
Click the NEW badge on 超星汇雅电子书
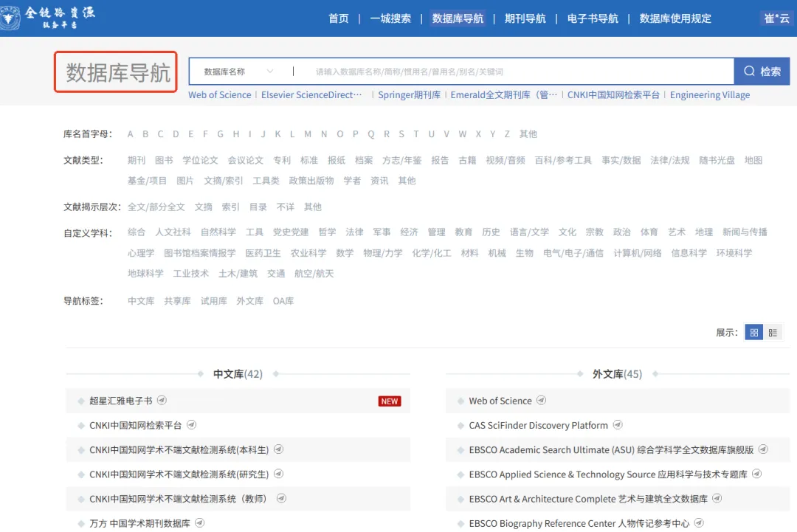click(390, 401)
